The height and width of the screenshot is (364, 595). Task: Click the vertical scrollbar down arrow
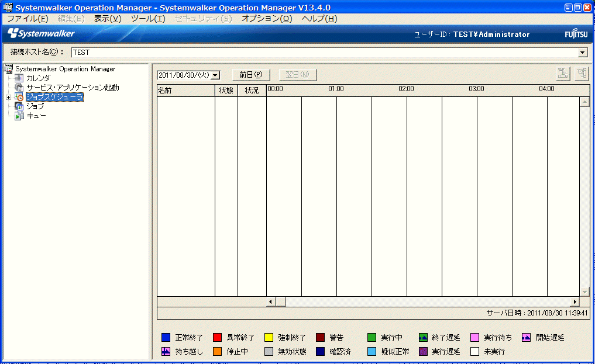point(584,292)
